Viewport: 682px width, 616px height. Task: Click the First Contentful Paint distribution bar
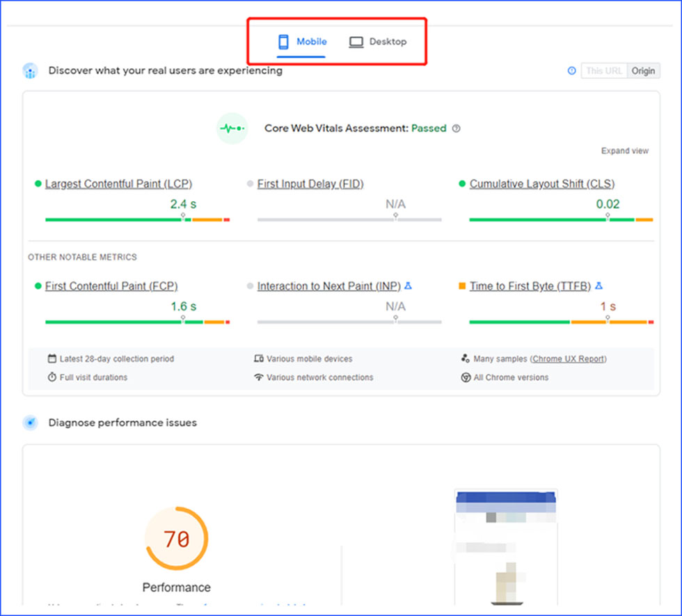coord(136,322)
